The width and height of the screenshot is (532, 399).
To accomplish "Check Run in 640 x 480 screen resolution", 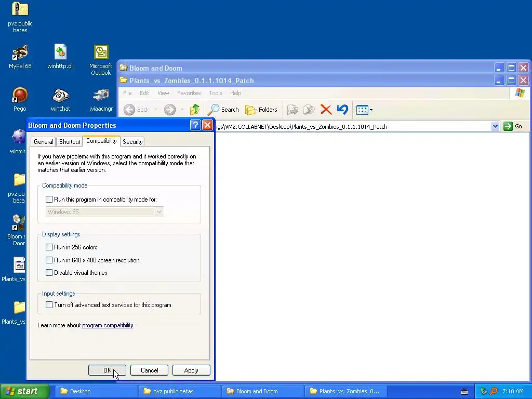I will (x=49, y=260).
